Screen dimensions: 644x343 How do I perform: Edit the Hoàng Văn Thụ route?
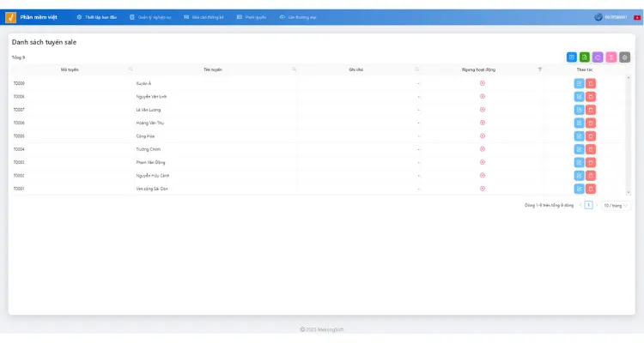579,123
